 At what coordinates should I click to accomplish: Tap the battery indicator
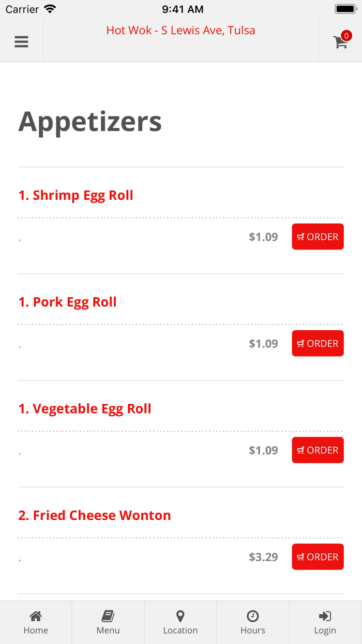345,8
